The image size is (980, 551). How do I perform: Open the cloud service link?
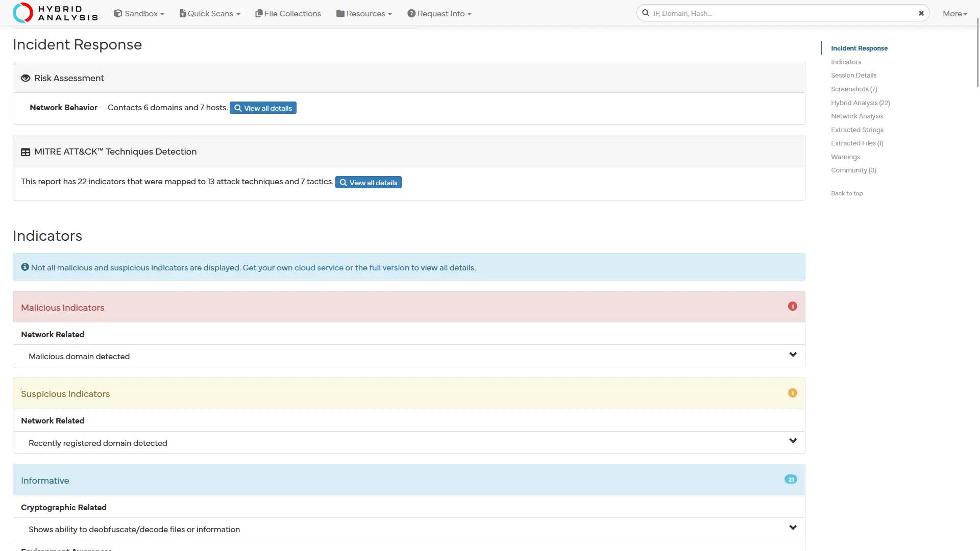319,268
